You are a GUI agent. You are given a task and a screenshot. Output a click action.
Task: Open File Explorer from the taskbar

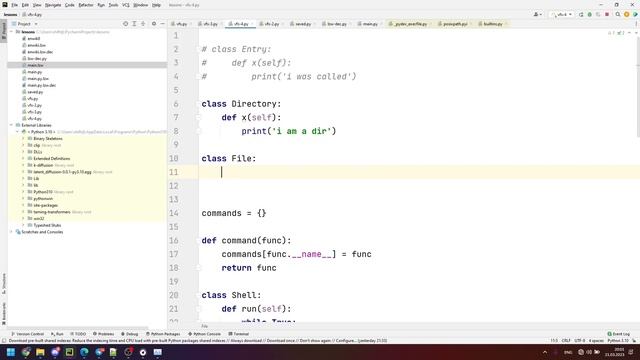point(40,352)
